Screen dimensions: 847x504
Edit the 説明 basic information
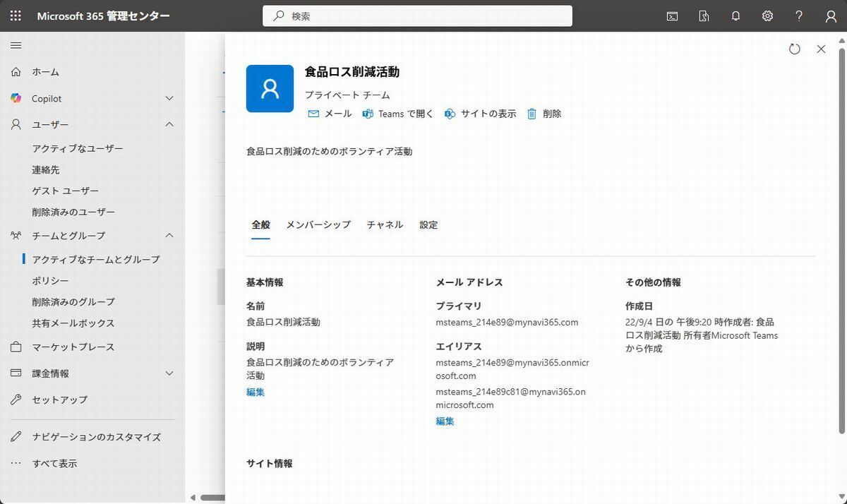pyautogui.click(x=256, y=392)
